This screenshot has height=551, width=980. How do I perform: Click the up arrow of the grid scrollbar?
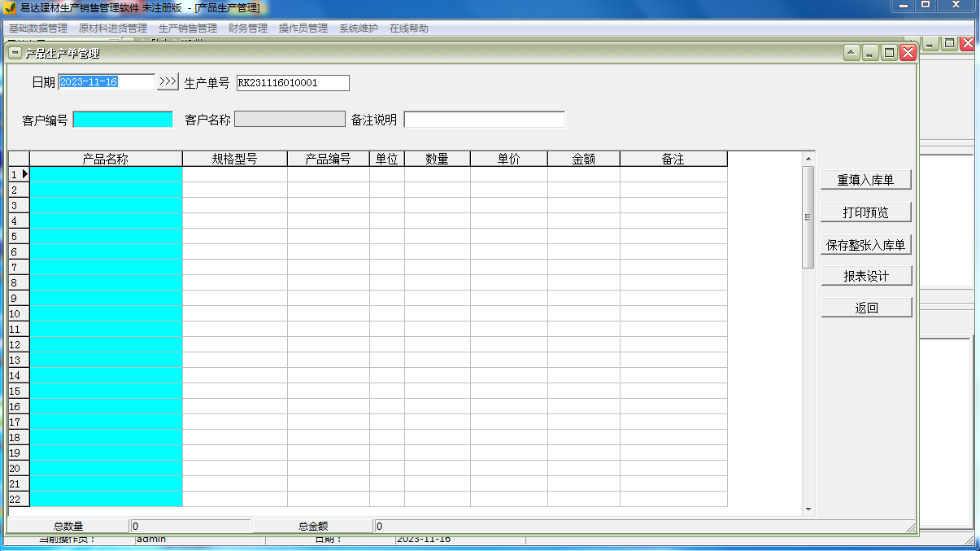pos(808,160)
